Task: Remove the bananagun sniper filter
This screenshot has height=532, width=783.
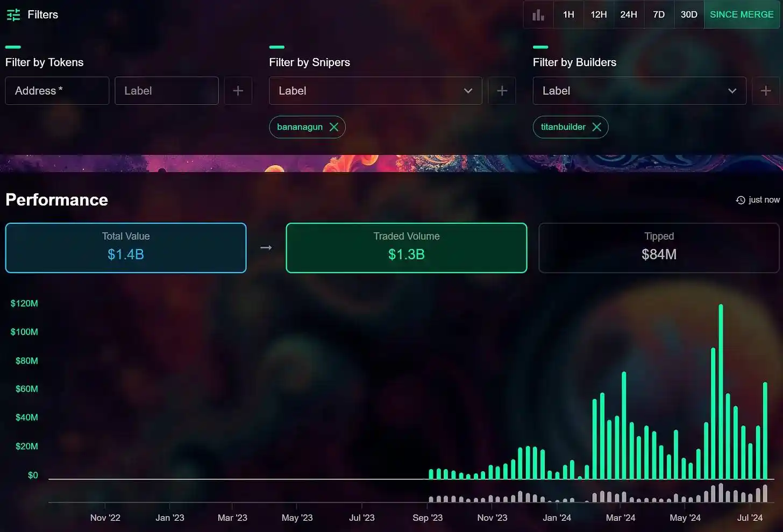Action: (334, 127)
